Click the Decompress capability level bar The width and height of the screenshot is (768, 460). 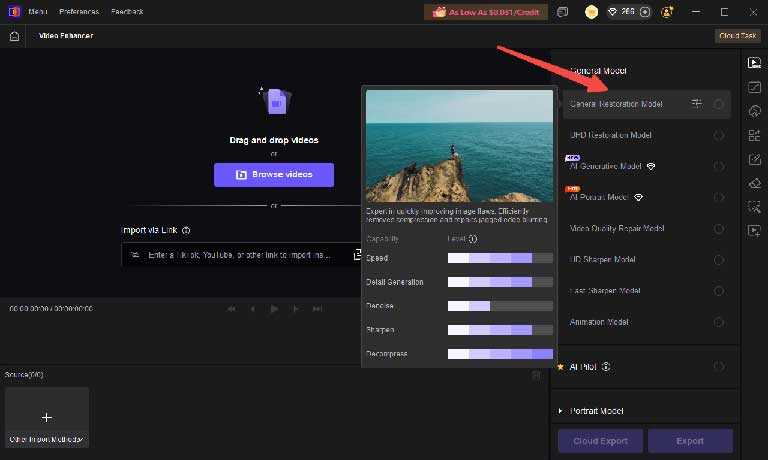point(500,354)
